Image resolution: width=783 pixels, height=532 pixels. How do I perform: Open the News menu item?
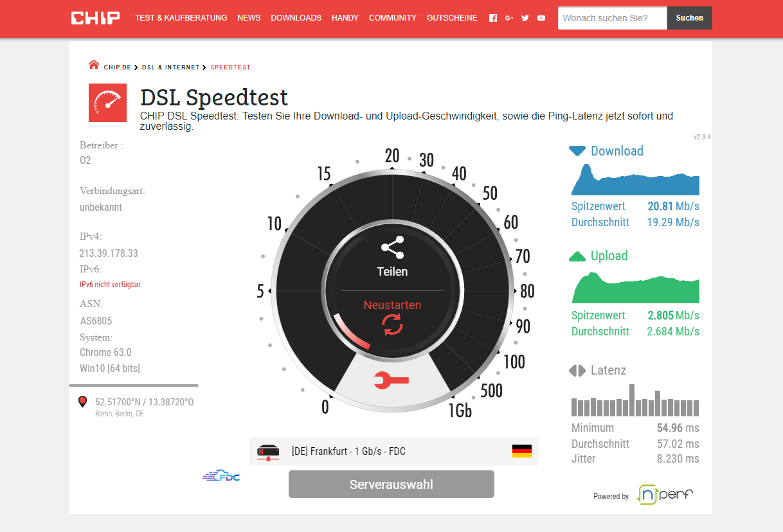click(249, 18)
